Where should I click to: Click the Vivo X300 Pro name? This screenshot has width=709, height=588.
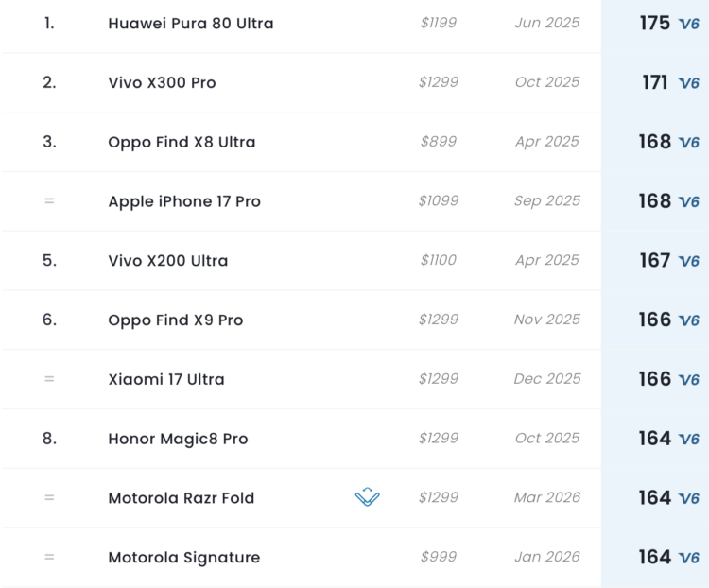coord(162,82)
